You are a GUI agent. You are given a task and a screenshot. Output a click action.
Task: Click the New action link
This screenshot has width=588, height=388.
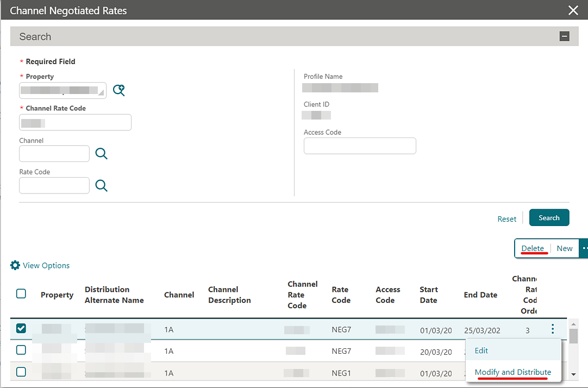point(565,248)
